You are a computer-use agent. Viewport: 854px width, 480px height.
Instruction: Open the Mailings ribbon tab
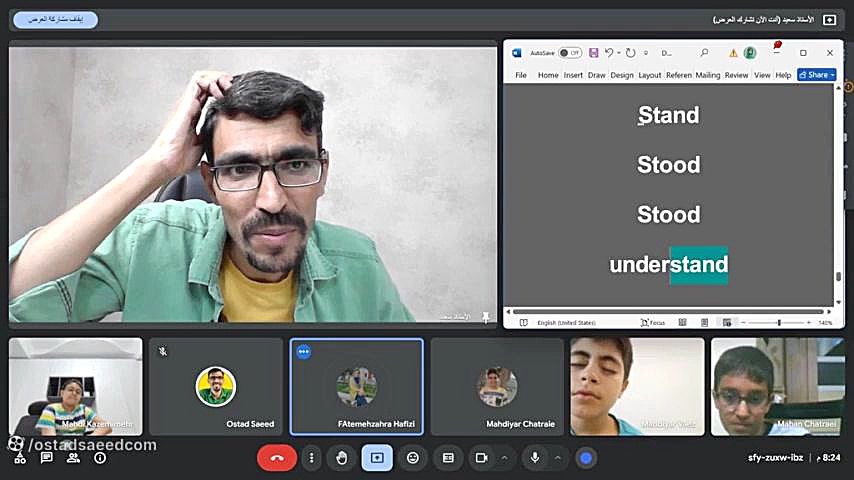707,75
